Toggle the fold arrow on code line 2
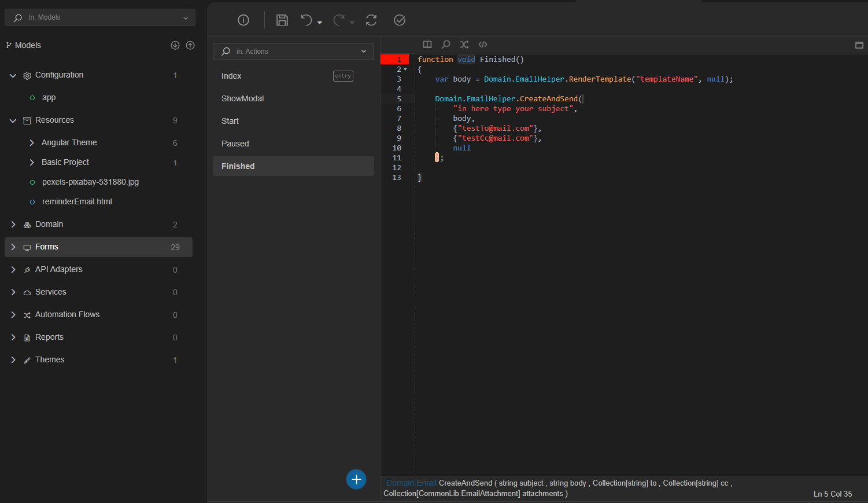Image resolution: width=868 pixels, height=503 pixels. 406,69
